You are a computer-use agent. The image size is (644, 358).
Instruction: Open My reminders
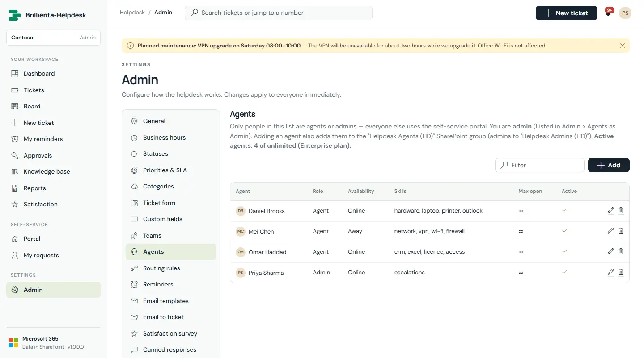pos(53,139)
